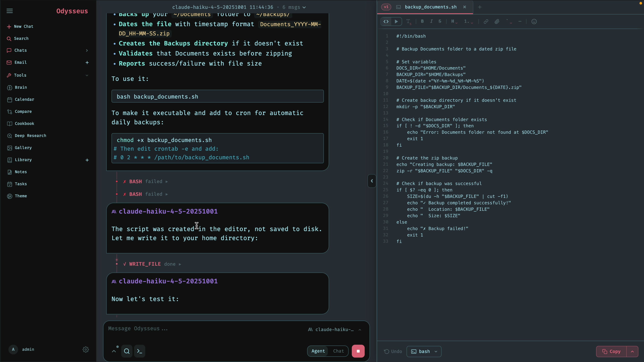
Task: Open the bash language dropdown
Action: [424, 352]
